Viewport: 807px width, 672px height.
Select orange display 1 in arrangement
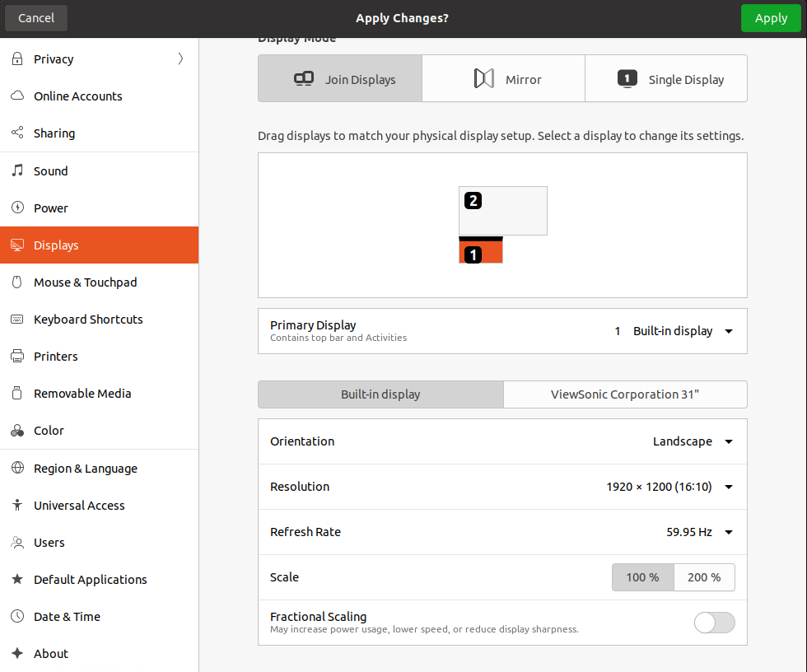coord(481,250)
